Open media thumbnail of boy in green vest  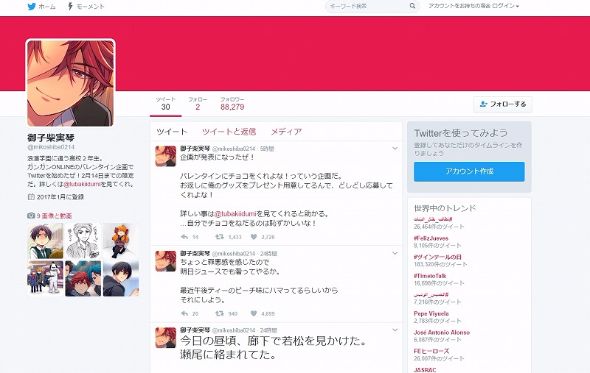coord(45,241)
